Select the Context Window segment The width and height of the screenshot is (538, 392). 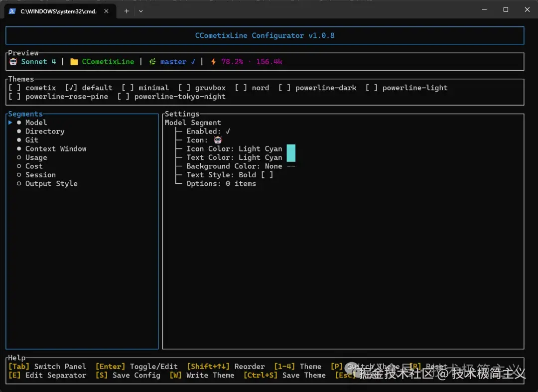pyautogui.click(x=56, y=149)
